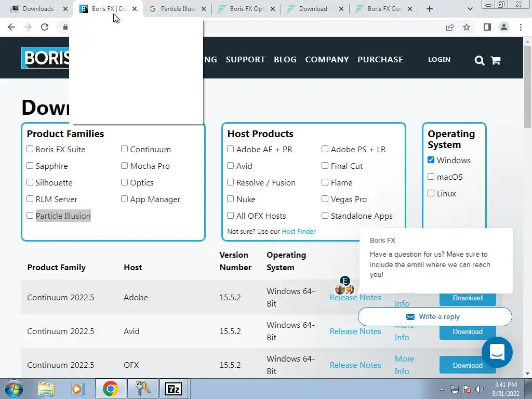Check the Boris FX Suite checkbox

coord(30,149)
